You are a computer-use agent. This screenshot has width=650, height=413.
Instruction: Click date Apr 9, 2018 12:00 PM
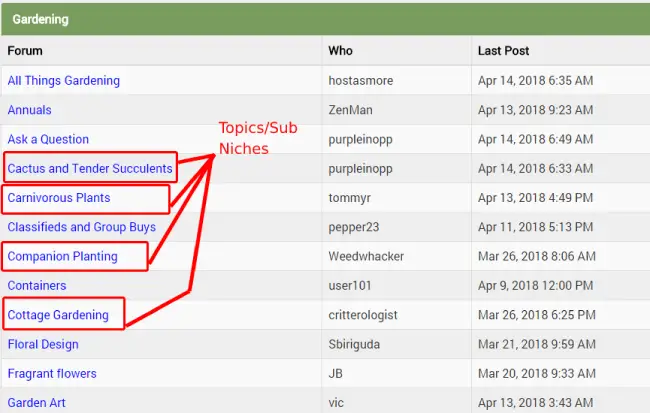536,286
